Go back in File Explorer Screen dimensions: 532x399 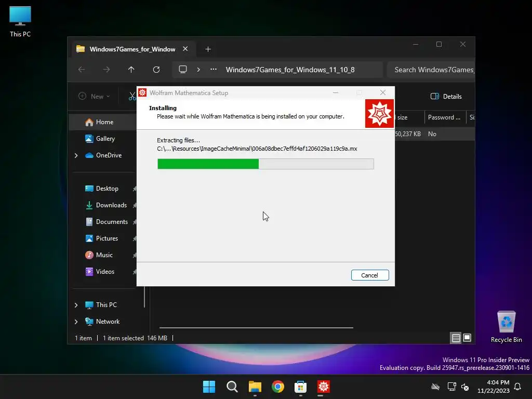(82, 70)
